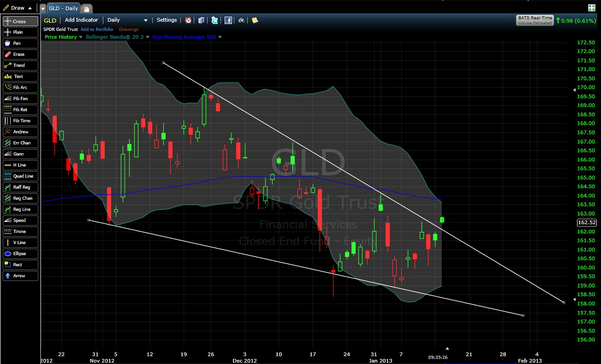Click the SPDR Gold Trust name
This screenshot has width=601, height=364.
point(60,30)
